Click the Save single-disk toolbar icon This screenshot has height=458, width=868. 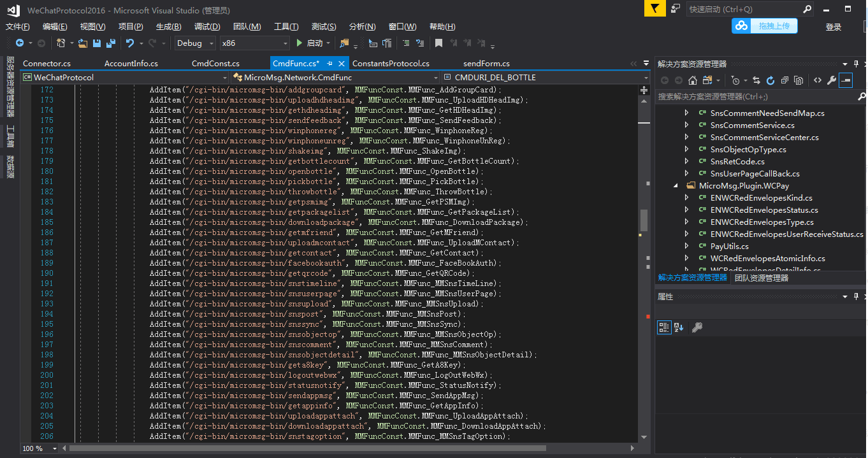[97, 43]
